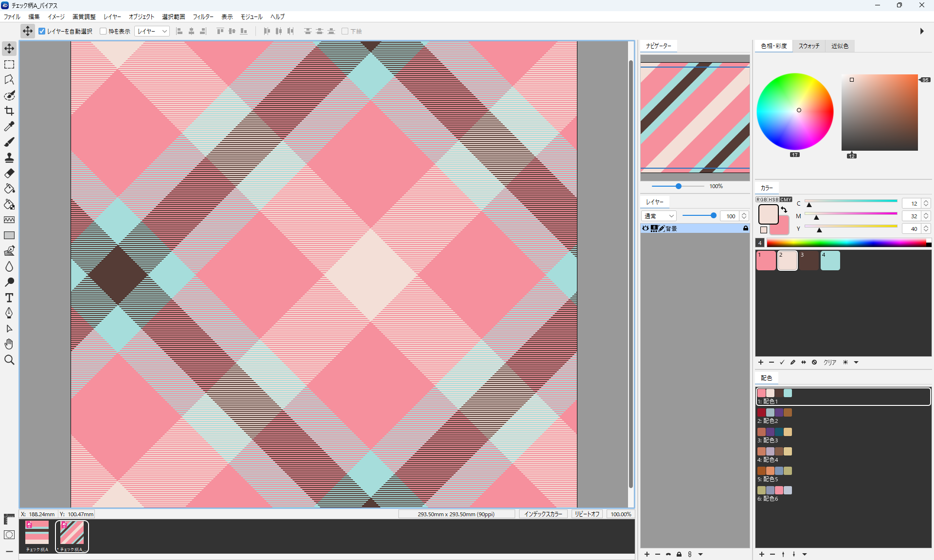This screenshot has width=934, height=560.
Task: Switch color mode to RGB
Action: 761,199
